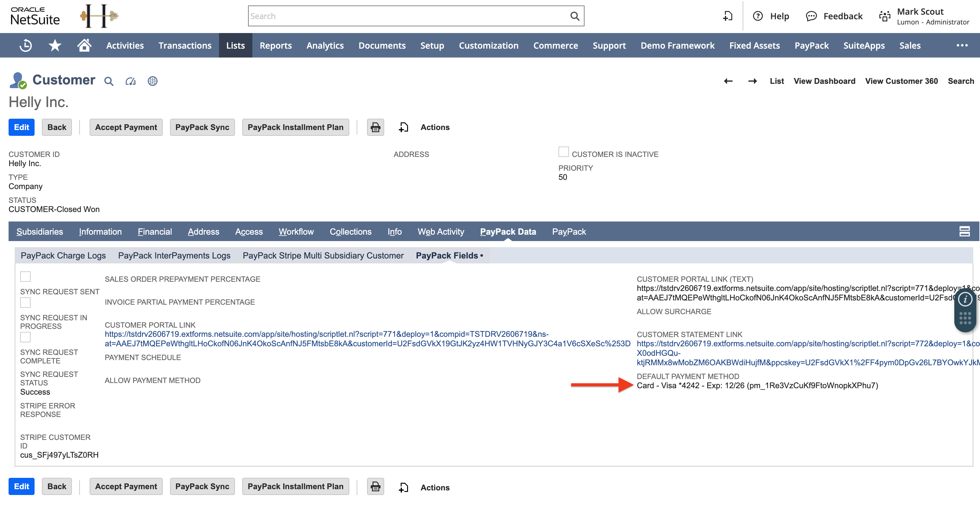This screenshot has height=506, width=980.
Task: Click the View Dashboard link
Action: (824, 81)
